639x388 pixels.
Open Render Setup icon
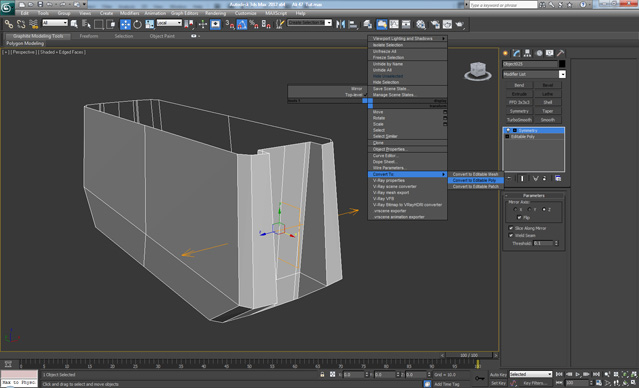(435, 24)
